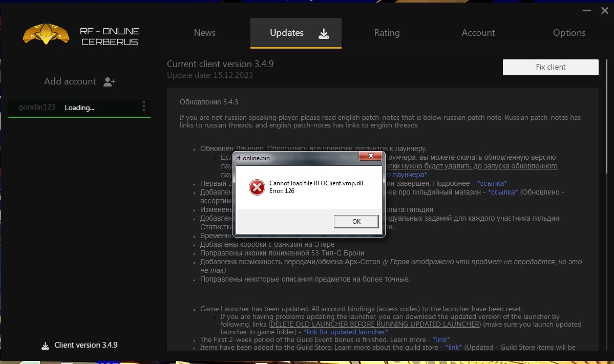Go to the Account tab

point(478,33)
